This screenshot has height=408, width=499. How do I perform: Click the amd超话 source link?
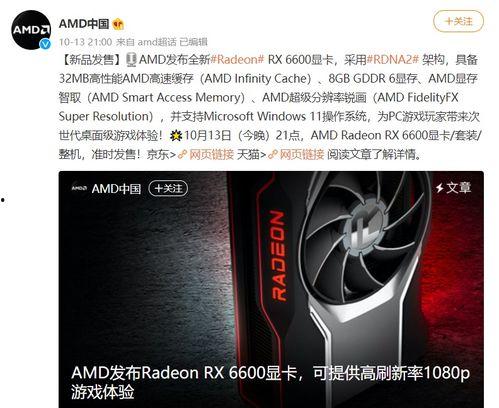(x=157, y=42)
